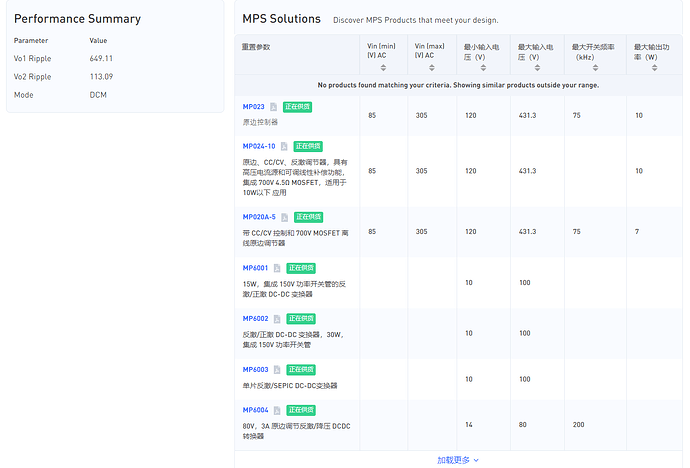Viewport: 690px width, 468px height.
Task: Click the MP6003 description 单片反激/SEPIC DC-DC变换器
Action: pyautogui.click(x=290, y=386)
